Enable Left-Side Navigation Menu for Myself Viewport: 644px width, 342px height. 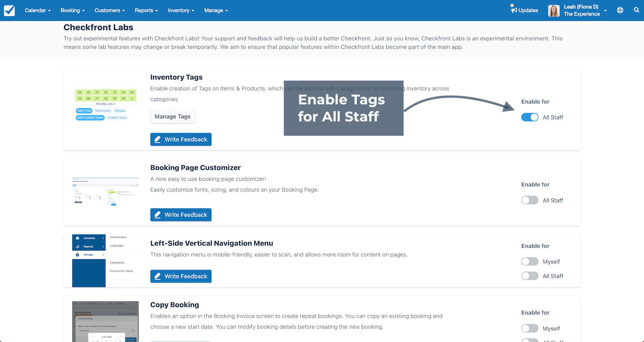point(530,262)
